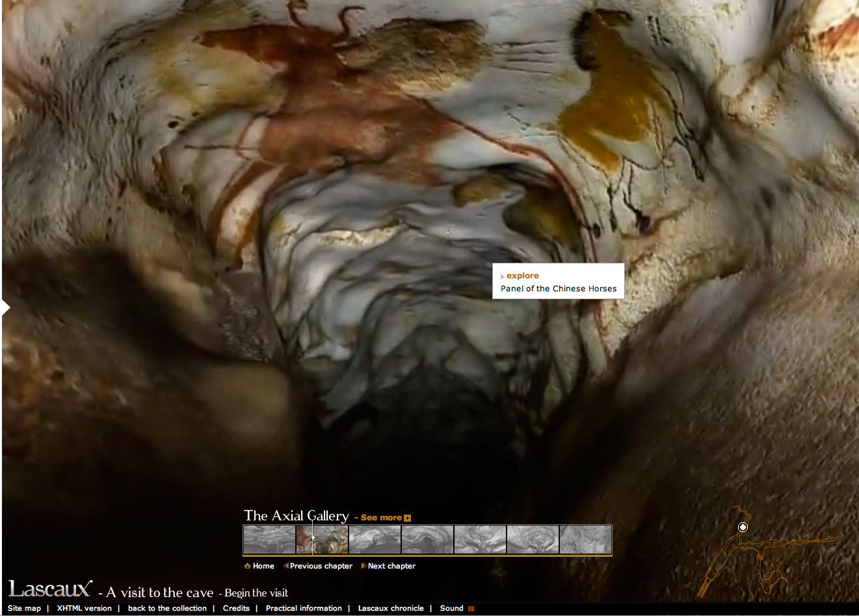Toggle the Sound bars indicator
The width and height of the screenshot is (859, 616).
coord(471,609)
